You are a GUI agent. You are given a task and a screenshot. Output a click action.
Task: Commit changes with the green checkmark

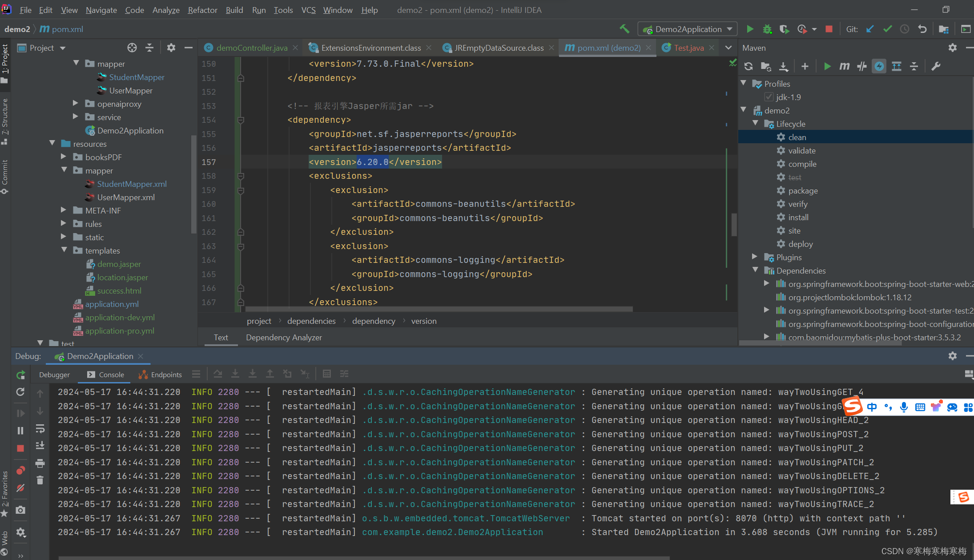(x=887, y=29)
